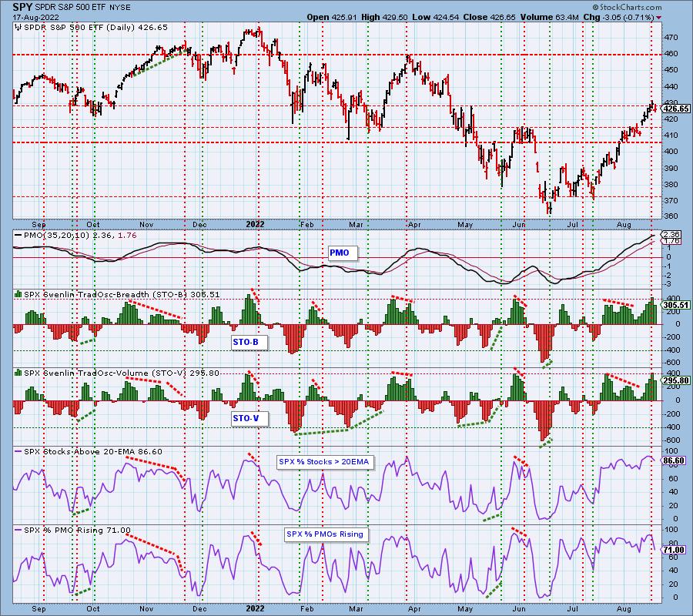Click the 'SPX % PMOs Rising' annotation box
The height and width of the screenshot is (616, 693).
pyautogui.click(x=326, y=534)
